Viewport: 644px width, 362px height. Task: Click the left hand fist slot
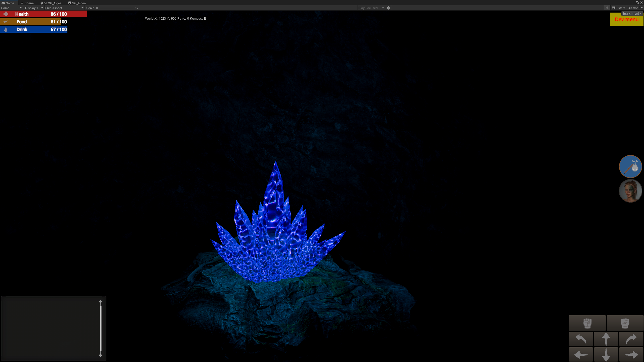click(587, 323)
